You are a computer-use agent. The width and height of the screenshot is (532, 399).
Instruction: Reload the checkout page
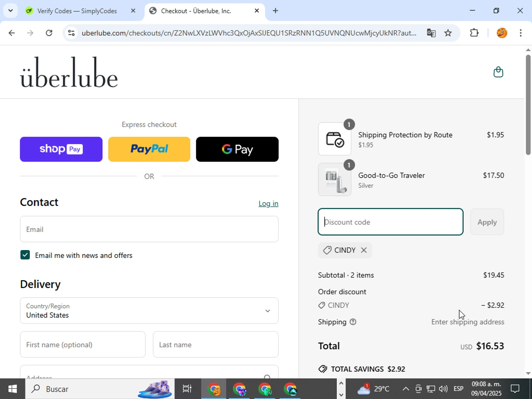tap(49, 33)
